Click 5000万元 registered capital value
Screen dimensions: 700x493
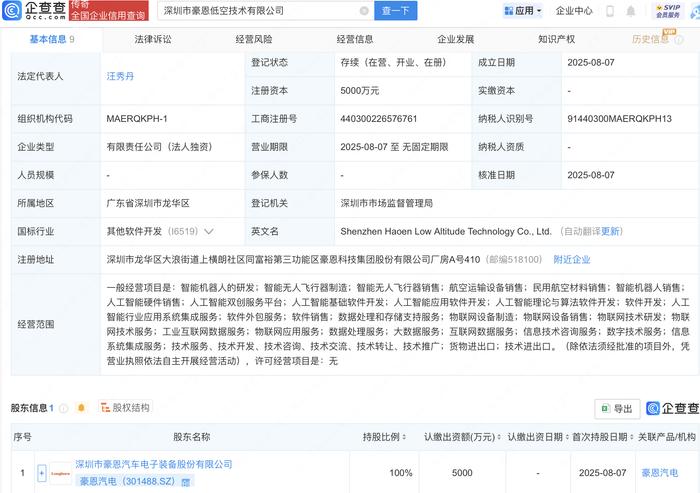click(x=359, y=91)
